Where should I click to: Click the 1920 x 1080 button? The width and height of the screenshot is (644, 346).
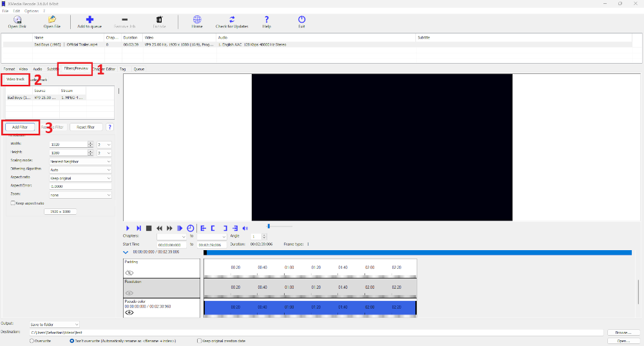coord(61,212)
